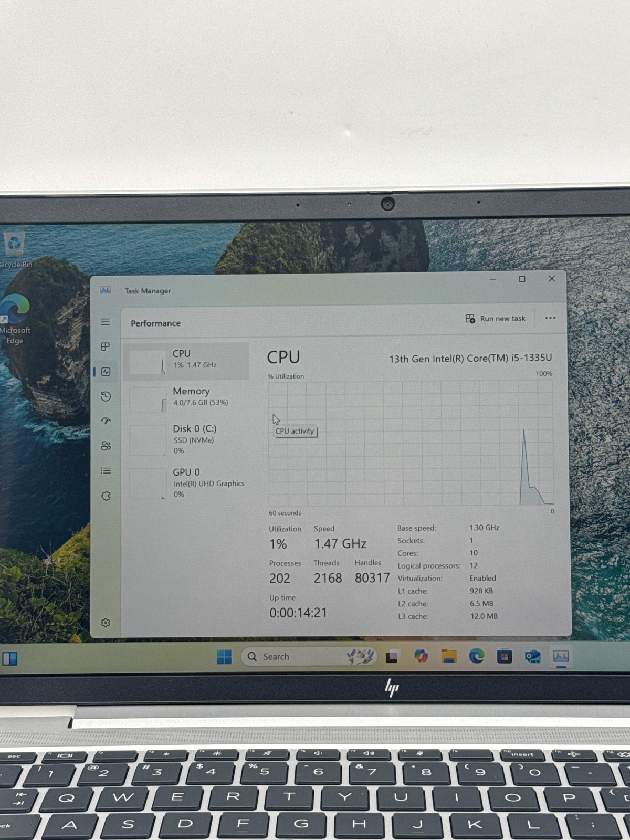Viewport: 630px width, 840px height.
Task: Open the App history sidebar icon
Action: pos(106,396)
